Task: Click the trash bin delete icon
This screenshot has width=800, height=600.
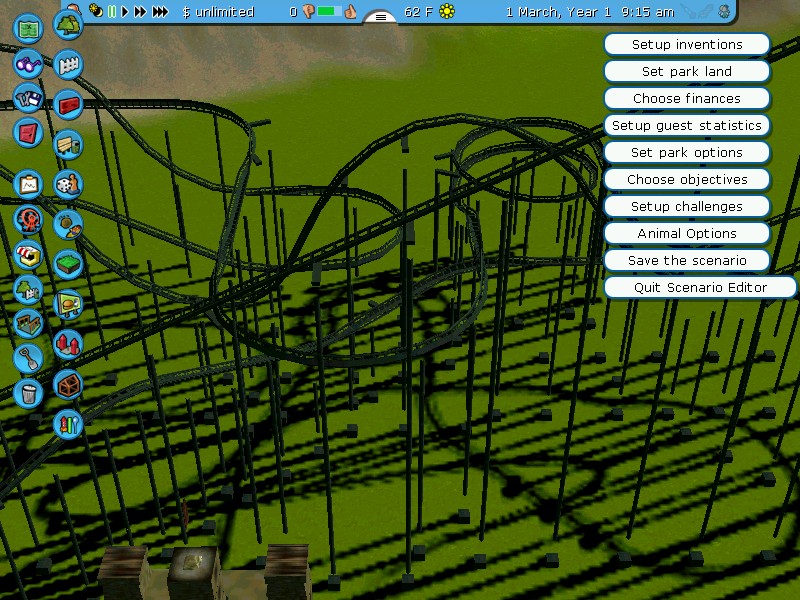Action: click(28, 391)
